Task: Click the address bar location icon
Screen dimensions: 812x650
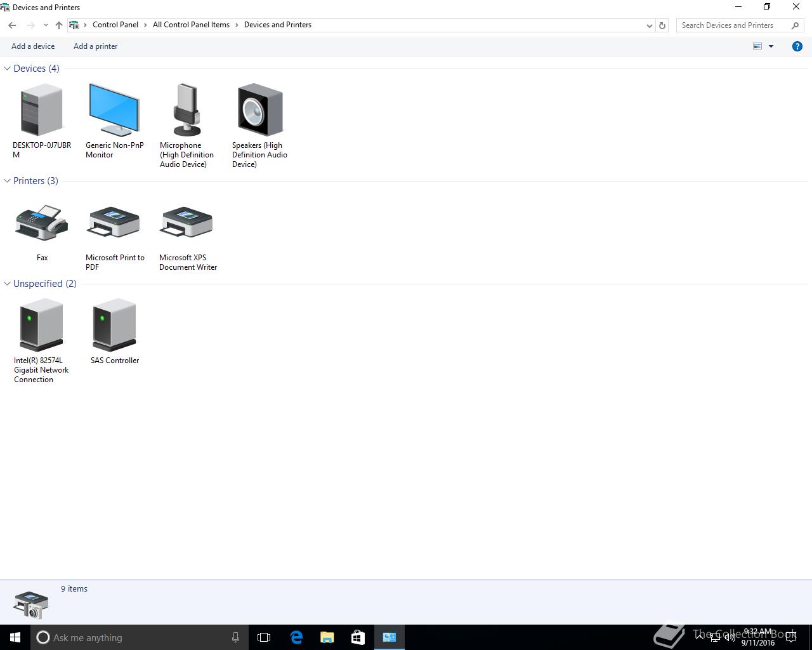Action: (74, 25)
